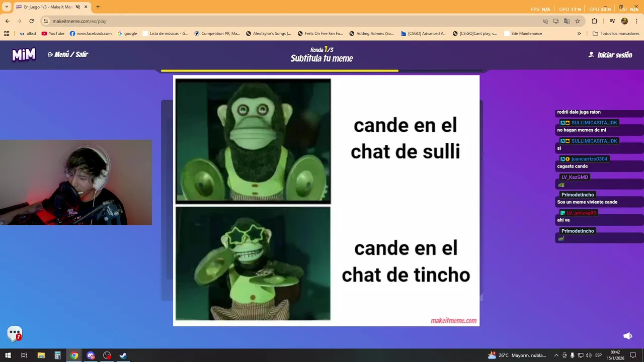Open the Chrome profile avatar
The height and width of the screenshot is (362, 644).
coord(624,21)
